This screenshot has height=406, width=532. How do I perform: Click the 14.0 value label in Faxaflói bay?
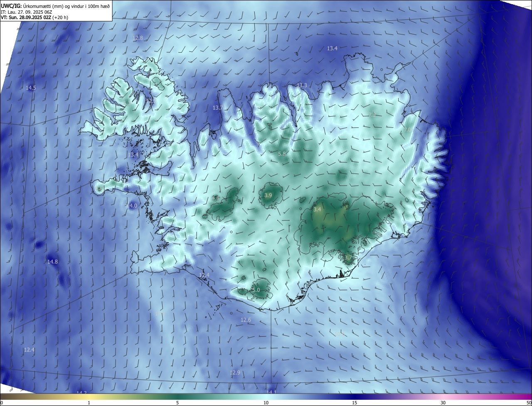[x=132, y=205]
